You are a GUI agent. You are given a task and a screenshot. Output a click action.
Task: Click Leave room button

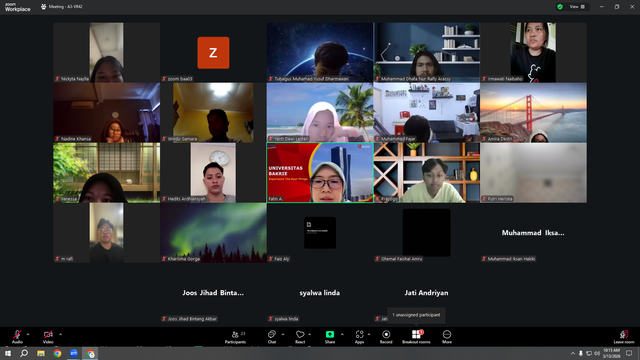pyautogui.click(x=624, y=337)
